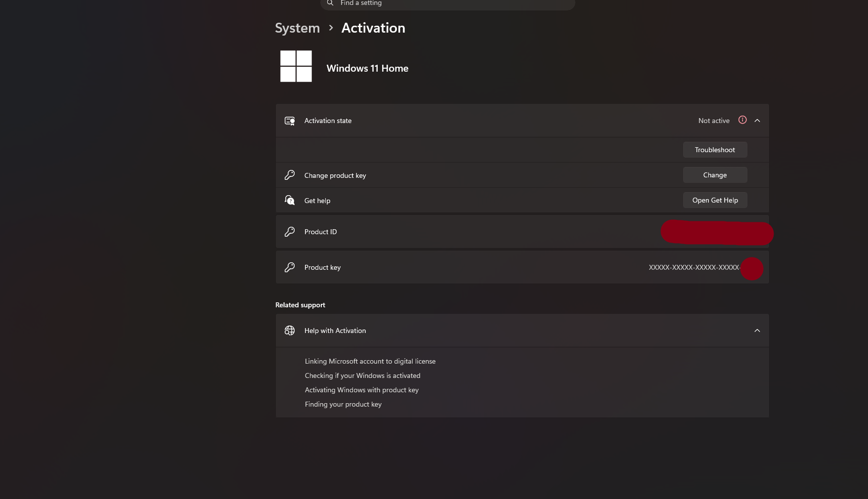The height and width of the screenshot is (499, 868).
Task: Open Linking Microsoft account to digital license
Action: [x=370, y=361]
